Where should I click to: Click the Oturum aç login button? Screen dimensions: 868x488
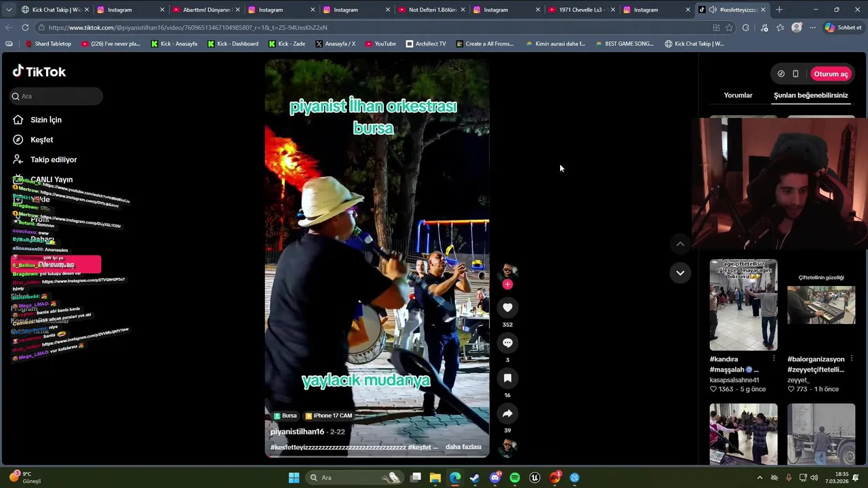coord(831,74)
